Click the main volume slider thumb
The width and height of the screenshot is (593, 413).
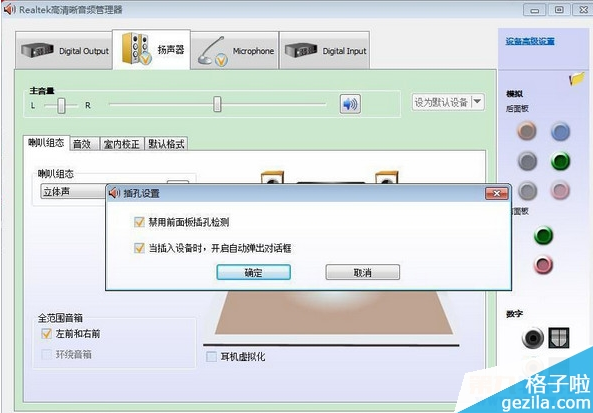217,104
